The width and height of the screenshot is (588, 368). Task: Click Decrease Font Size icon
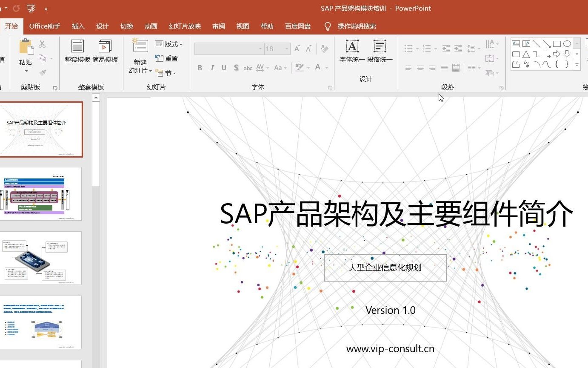click(x=308, y=49)
